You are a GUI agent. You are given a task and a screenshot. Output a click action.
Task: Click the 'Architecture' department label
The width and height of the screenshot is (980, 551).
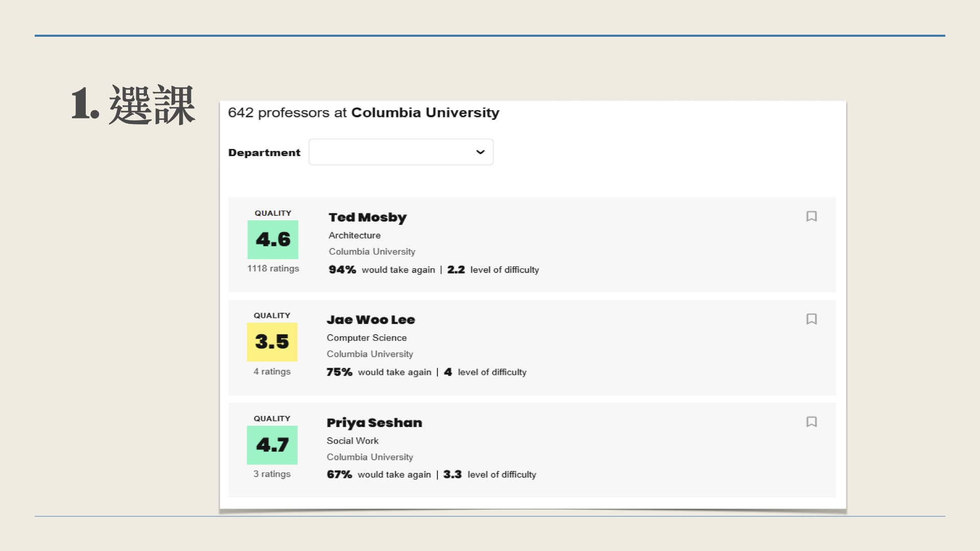point(355,235)
